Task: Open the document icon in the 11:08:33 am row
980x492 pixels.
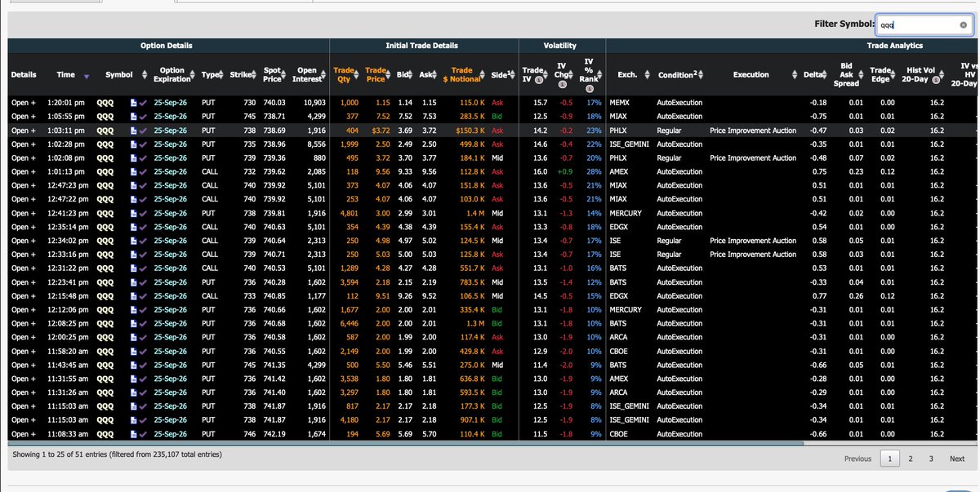Action: tap(134, 434)
